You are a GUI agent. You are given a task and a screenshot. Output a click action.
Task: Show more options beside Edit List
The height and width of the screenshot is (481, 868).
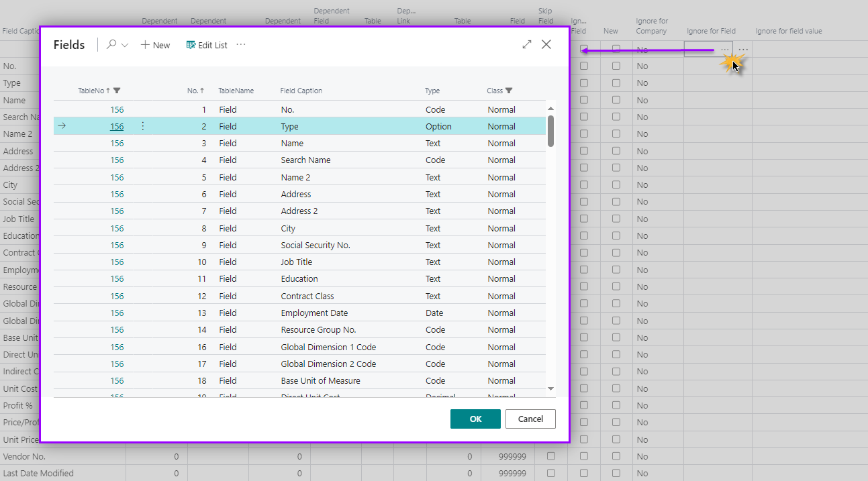point(241,45)
